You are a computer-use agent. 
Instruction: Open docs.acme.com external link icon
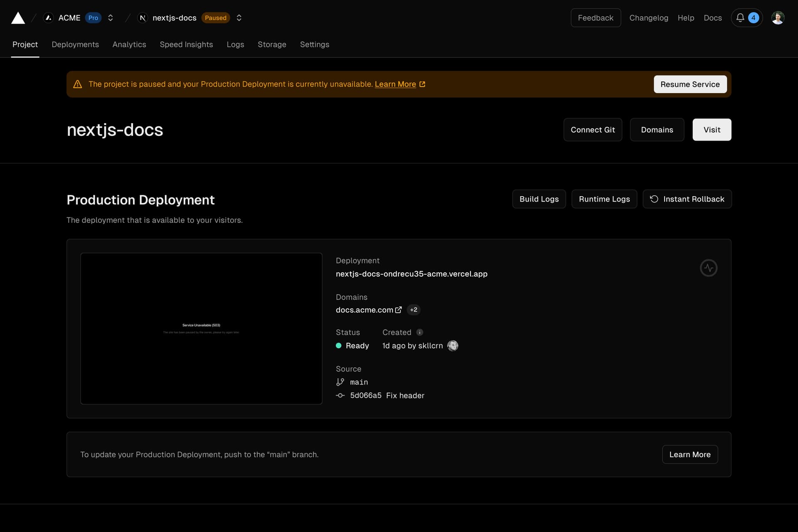pos(398,310)
